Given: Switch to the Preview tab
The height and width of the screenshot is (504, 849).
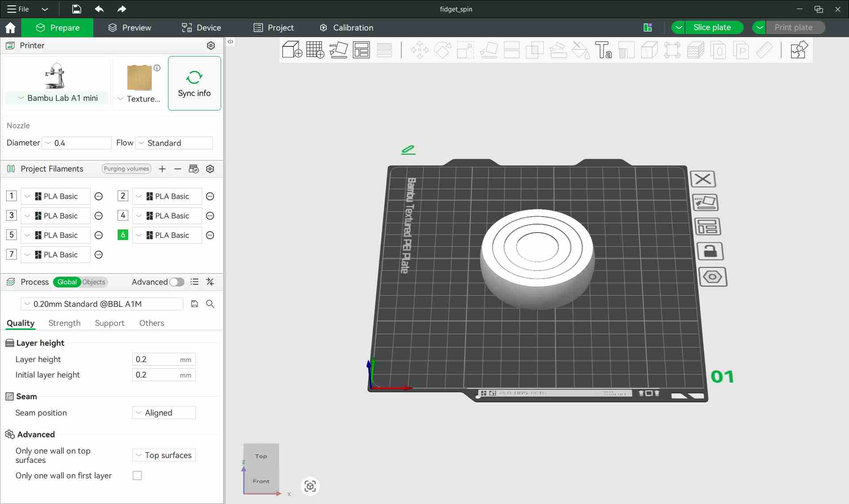Looking at the screenshot, I should tap(130, 27).
